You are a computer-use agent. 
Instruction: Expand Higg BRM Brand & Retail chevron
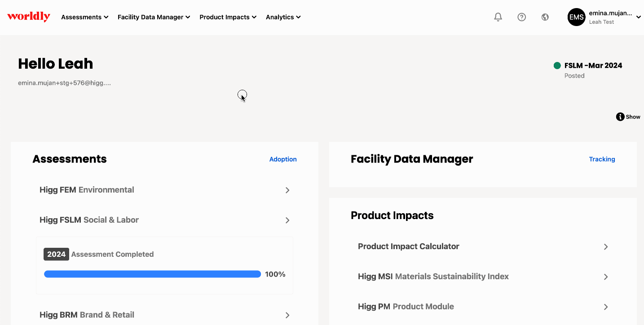coord(287,315)
